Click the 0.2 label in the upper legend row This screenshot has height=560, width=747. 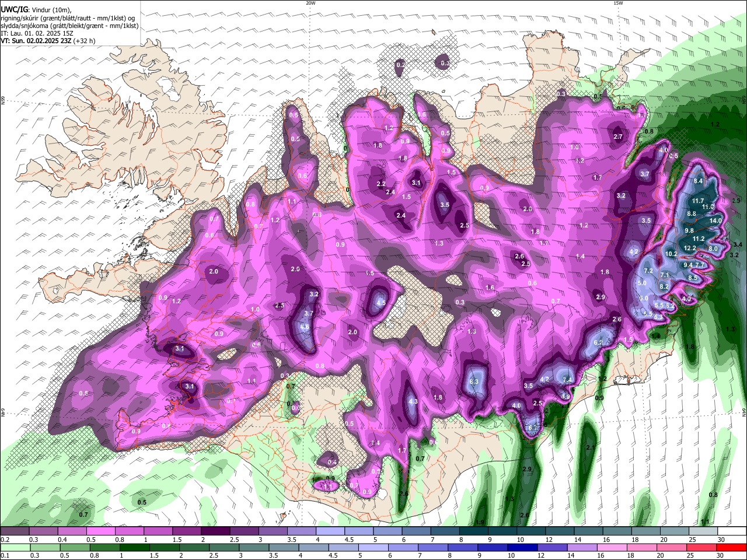pyautogui.click(x=5, y=540)
